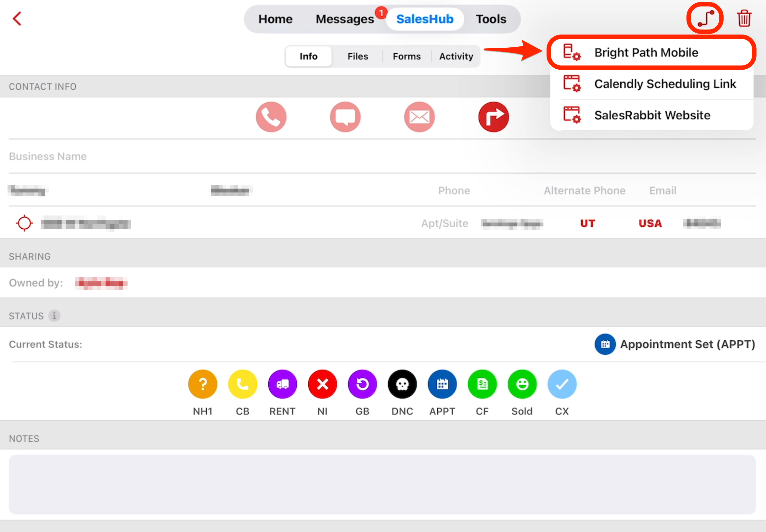The image size is (766, 532).
Task: Switch to the Activity tab
Action: point(456,56)
